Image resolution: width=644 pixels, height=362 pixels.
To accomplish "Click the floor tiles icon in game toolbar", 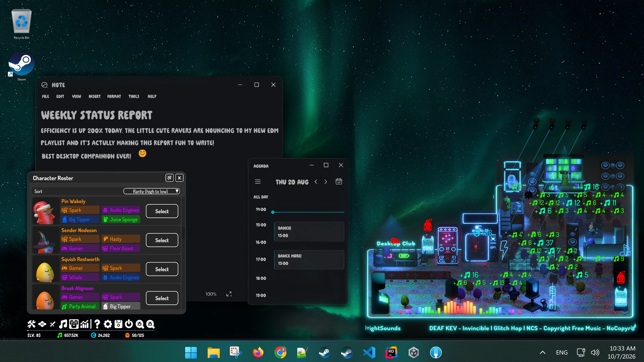I will click(x=42, y=324).
